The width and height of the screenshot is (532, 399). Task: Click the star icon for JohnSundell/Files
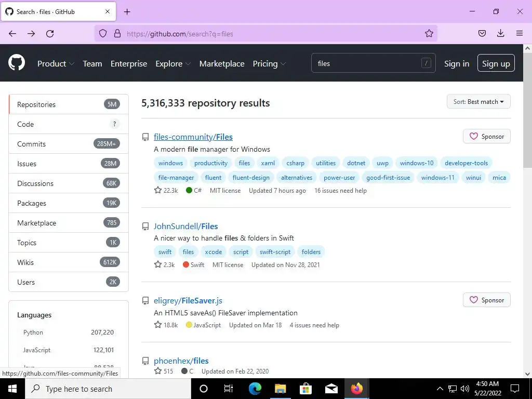click(x=158, y=264)
